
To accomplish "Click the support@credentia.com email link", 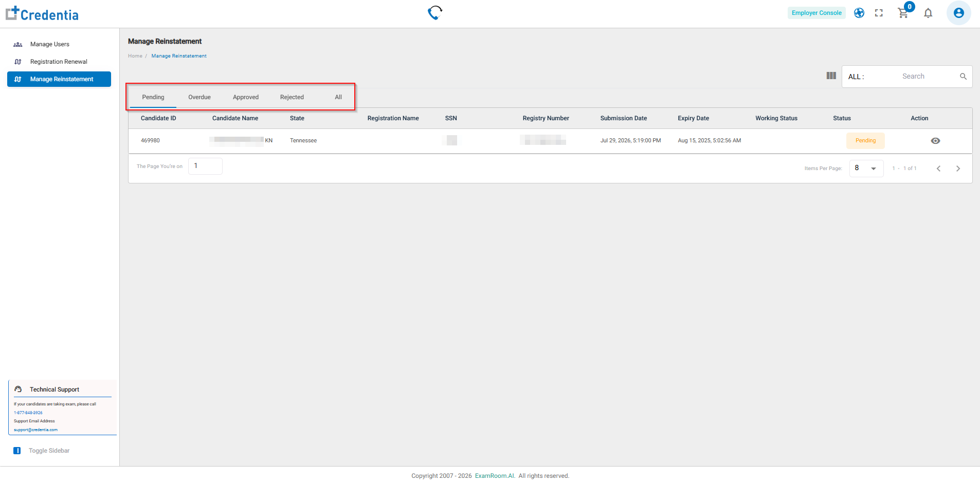I will coord(35,430).
